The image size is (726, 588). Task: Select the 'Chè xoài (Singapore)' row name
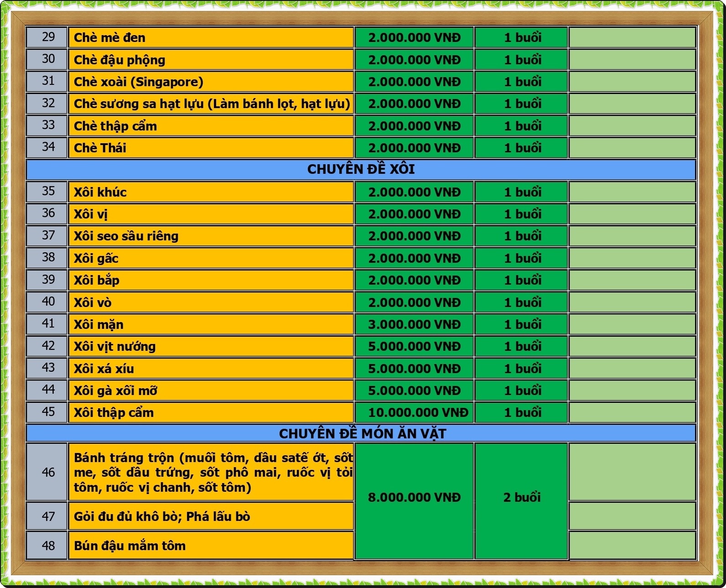[210, 82]
